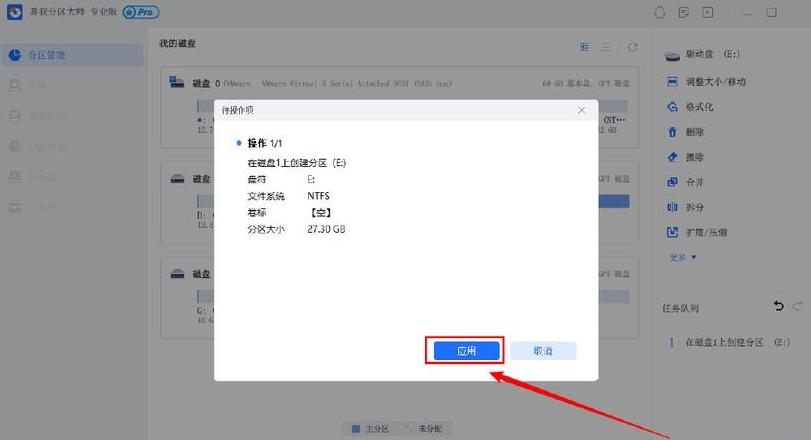Choose the 格式化 (format) operation
This screenshot has height=440, width=811.
(690, 107)
